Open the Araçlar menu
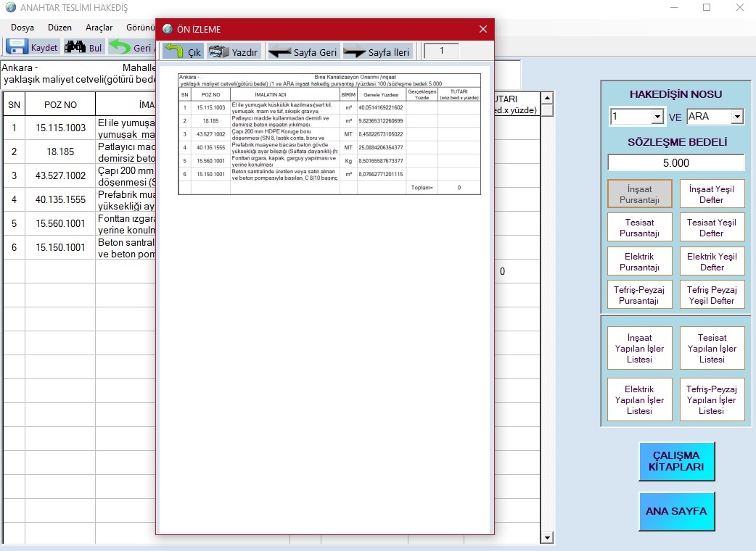 tap(99, 27)
